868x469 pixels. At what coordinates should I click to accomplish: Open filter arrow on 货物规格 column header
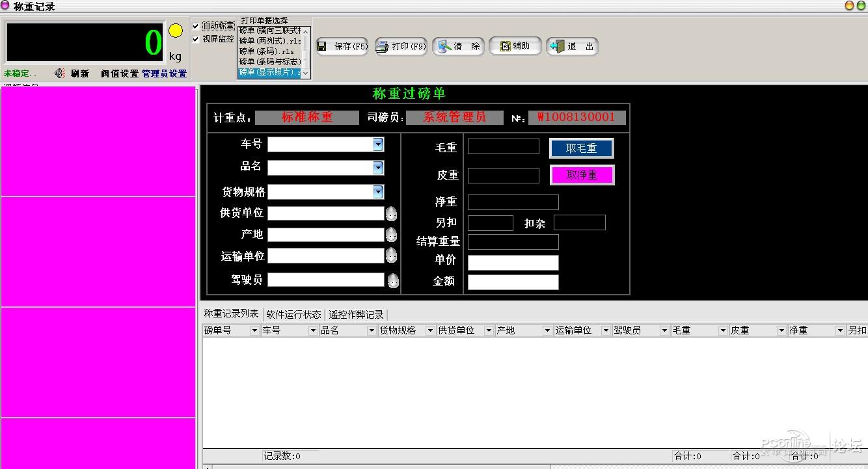(430, 330)
